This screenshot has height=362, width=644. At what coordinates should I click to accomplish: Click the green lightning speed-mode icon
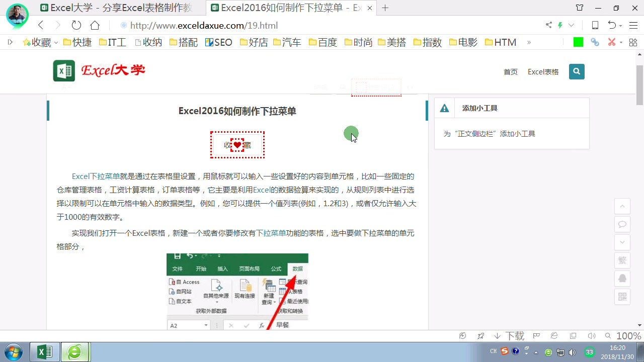point(560,25)
